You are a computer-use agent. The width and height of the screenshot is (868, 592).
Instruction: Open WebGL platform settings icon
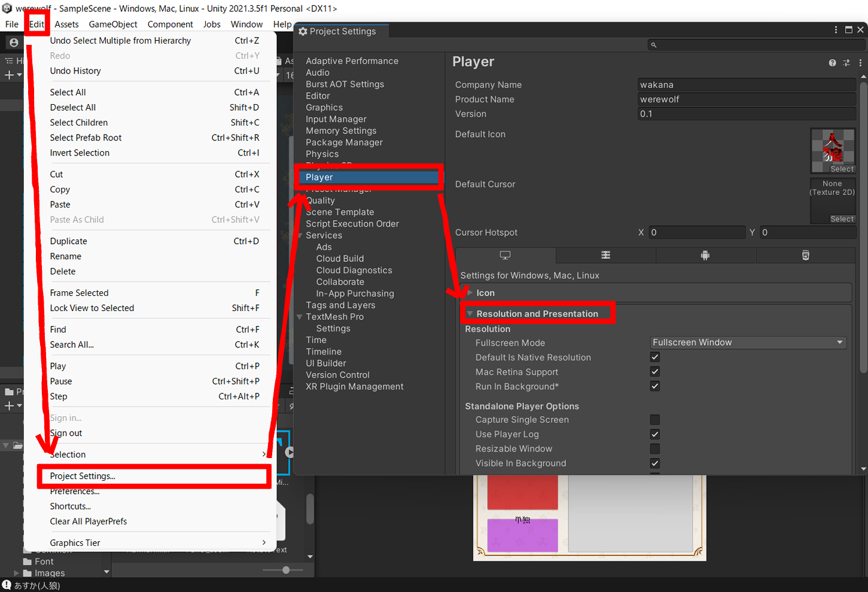(x=806, y=255)
